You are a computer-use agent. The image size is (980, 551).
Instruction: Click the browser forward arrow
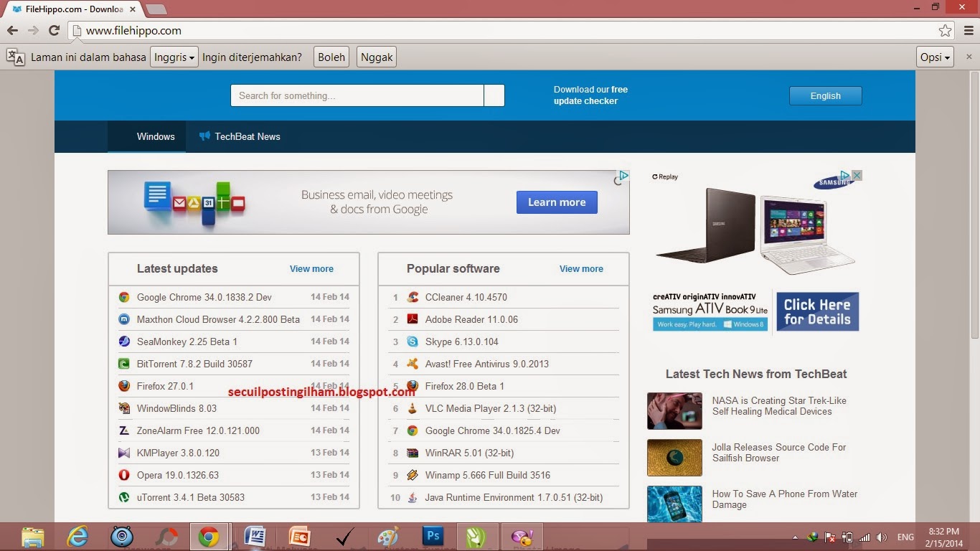tap(33, 30)
